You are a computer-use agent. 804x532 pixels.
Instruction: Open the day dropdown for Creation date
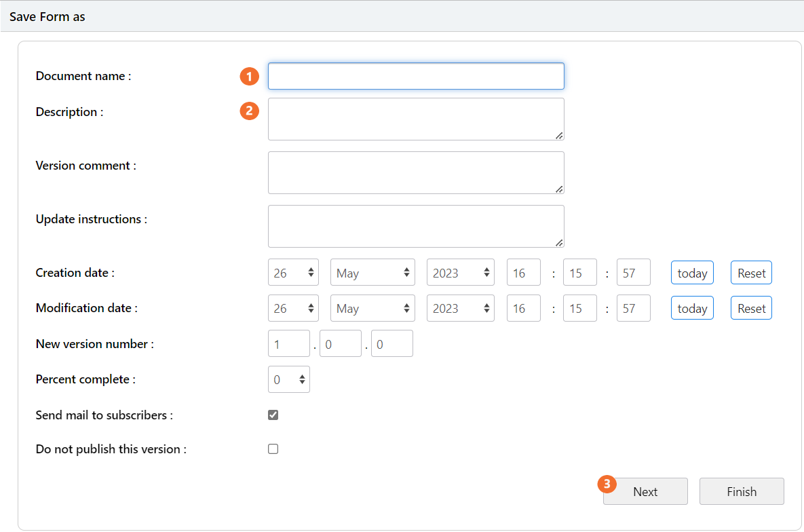coord(293,272)
